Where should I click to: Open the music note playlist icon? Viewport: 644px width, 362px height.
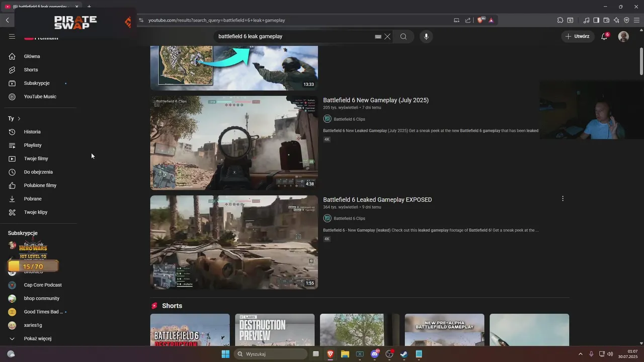586,20
